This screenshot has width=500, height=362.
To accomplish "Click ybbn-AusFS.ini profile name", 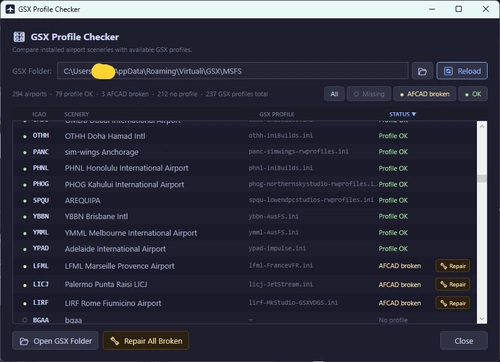I will point(274,216).
